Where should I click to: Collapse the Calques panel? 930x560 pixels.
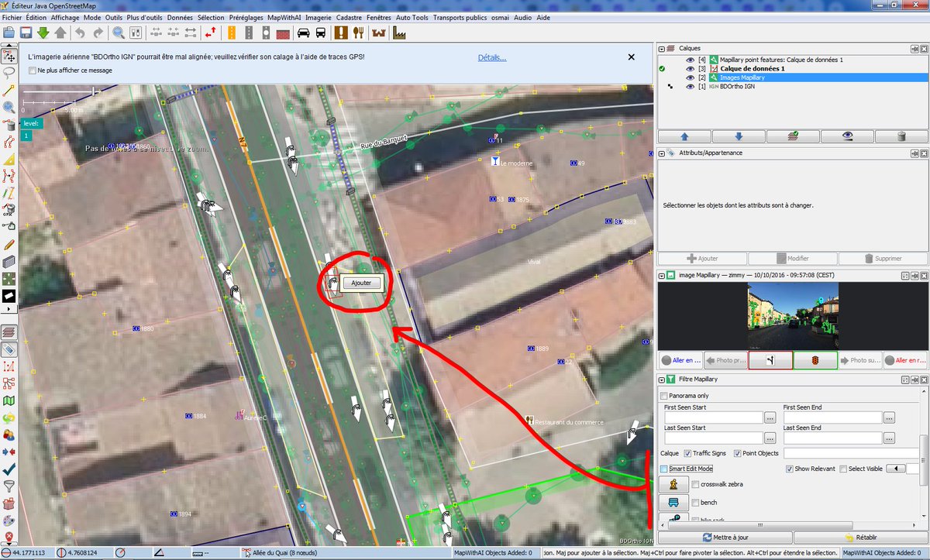(x=661, y=48)
